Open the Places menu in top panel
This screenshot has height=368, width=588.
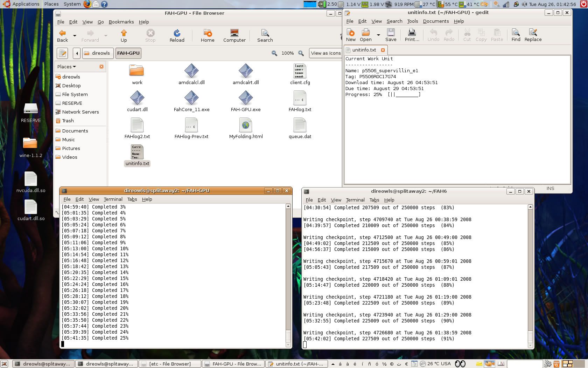coord(51,4)
